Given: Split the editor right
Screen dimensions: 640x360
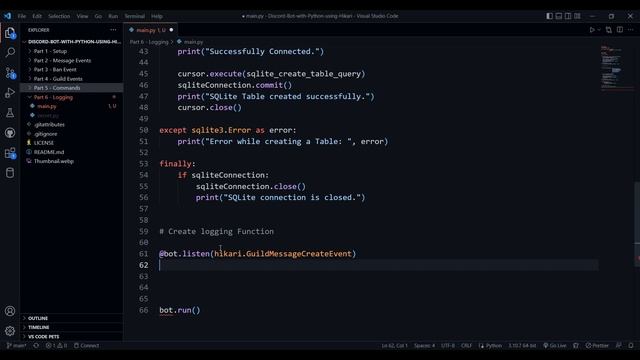Looking at the screenshot, I should (x=620, y=30).
